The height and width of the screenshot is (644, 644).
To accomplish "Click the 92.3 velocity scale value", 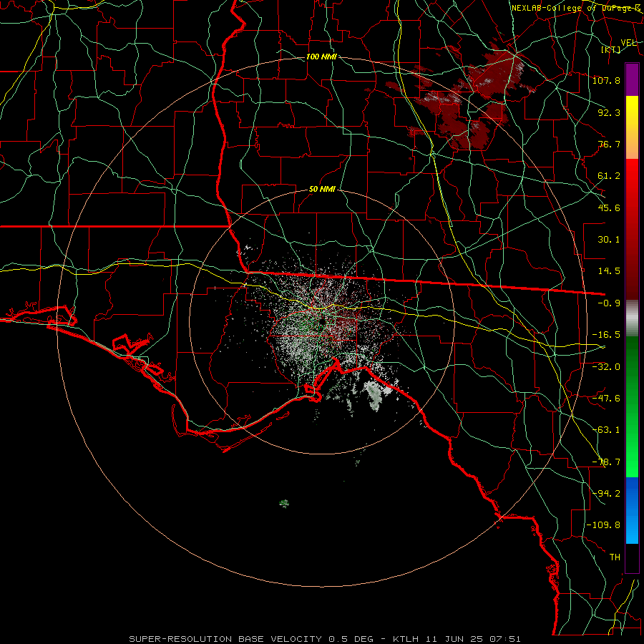I will (x=609, y=112).
